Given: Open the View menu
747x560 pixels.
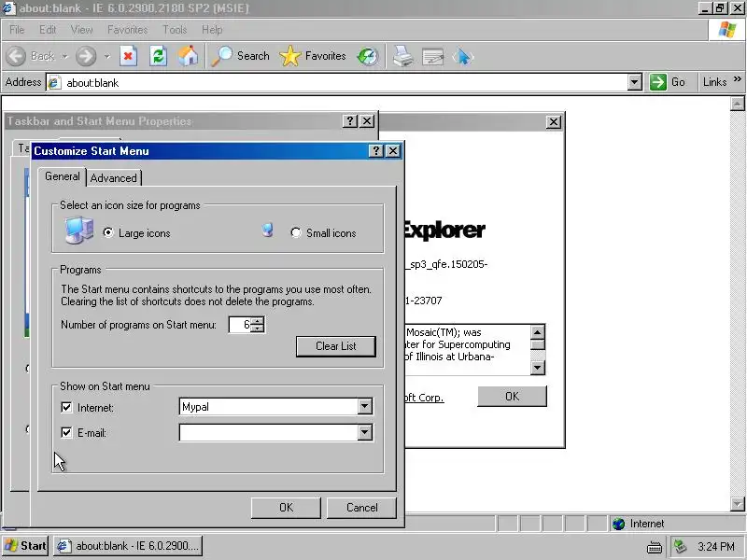Looking at the screenshot, I should click(x=82, y=30).
